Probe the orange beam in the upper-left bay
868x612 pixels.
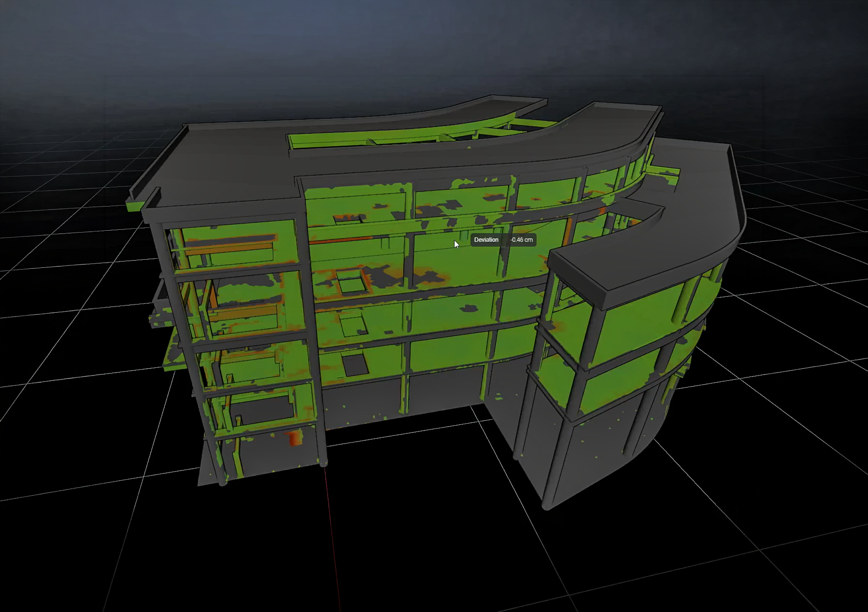click(x=227, y=250)
